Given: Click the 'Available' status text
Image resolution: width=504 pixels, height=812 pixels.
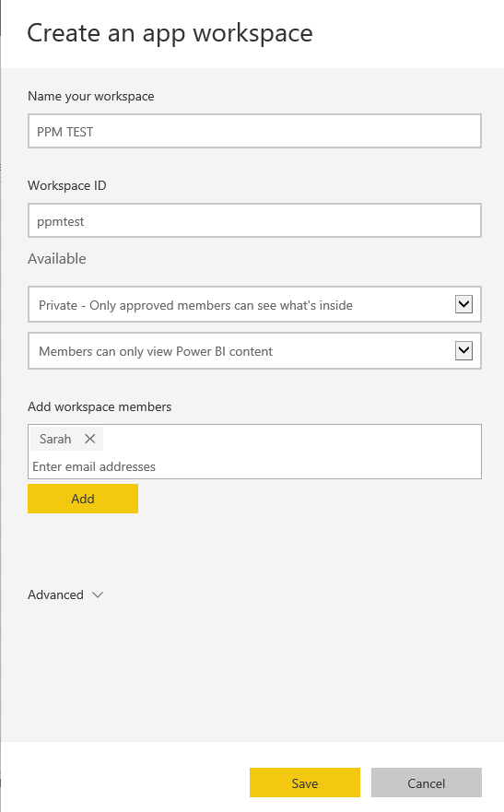Looking at the screenshot, I should 57,258.
